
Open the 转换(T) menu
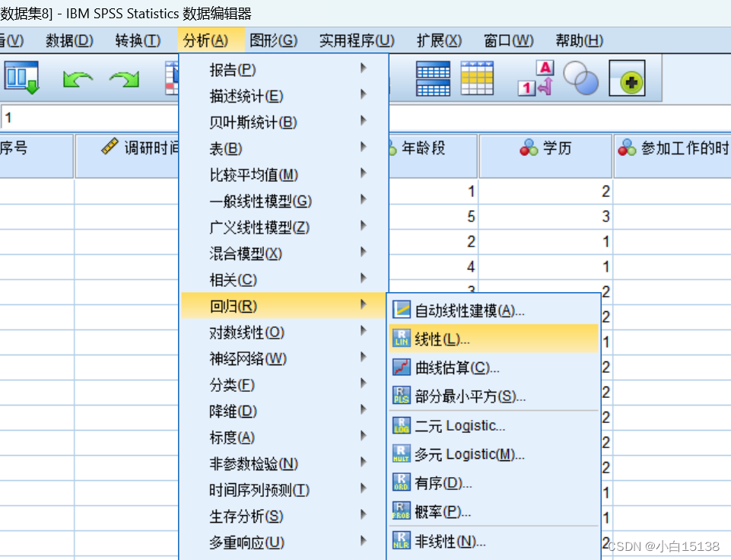(138, 40)
